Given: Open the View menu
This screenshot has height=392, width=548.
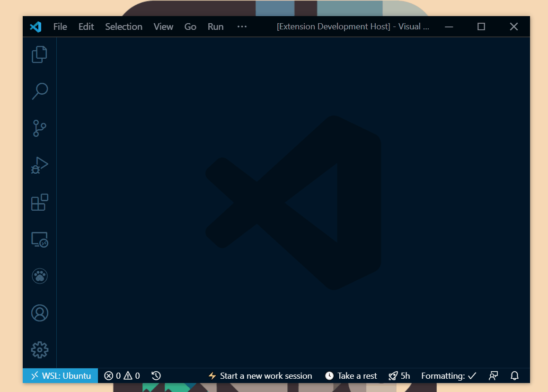Looking at the screenshot, I should pos(163,27).
